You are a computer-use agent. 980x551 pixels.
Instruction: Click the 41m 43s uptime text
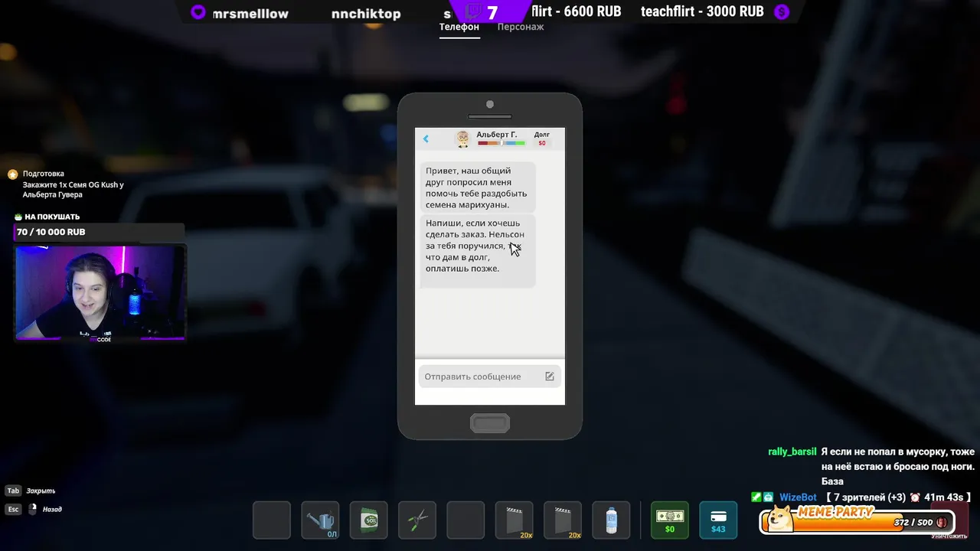pyautogui.click(x=946, y=497)
